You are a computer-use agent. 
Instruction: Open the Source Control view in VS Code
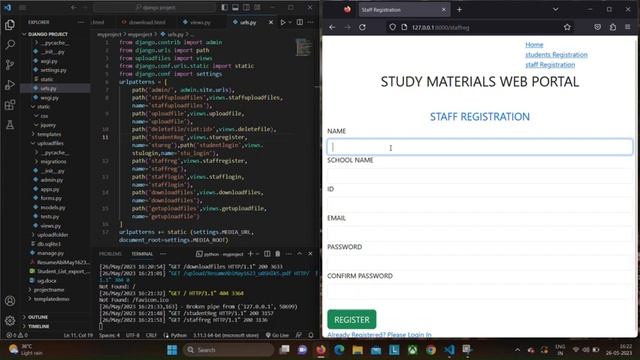pyautogui.click(x=10, y=64)
